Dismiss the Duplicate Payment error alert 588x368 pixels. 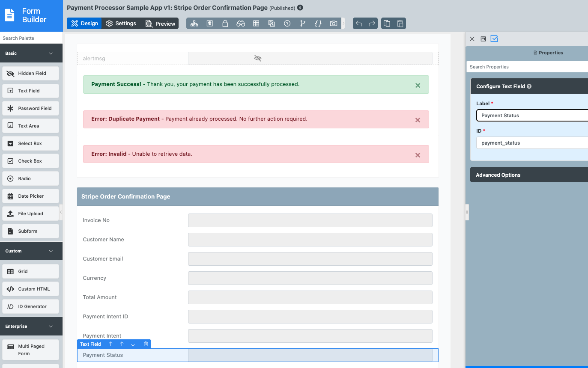[418, 120]
